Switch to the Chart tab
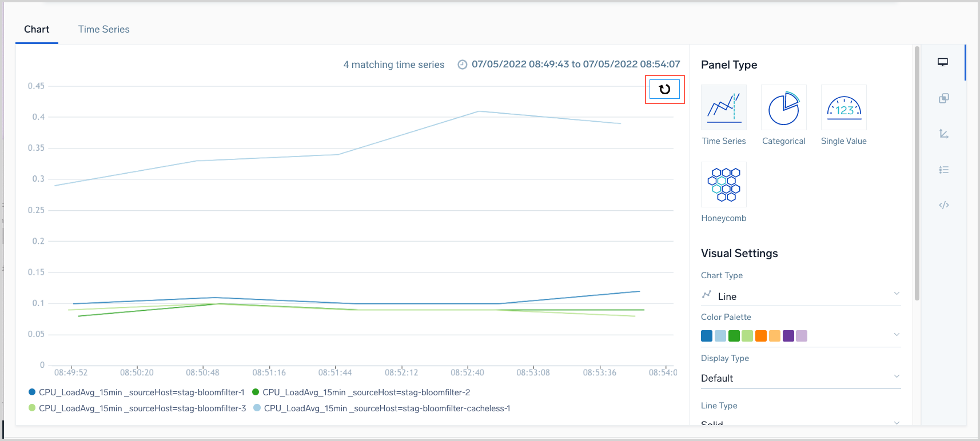980x441 pixels. coord(37,29)
